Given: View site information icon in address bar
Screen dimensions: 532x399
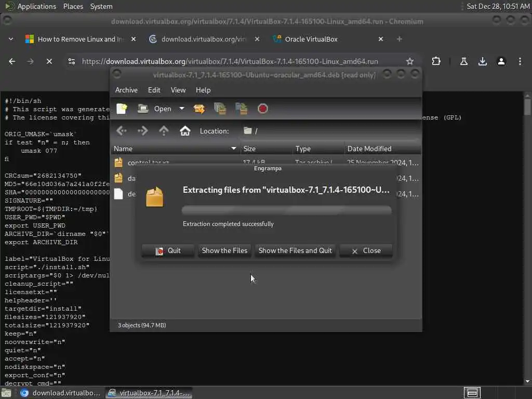Looking at the screenshot, I should 72,61.
